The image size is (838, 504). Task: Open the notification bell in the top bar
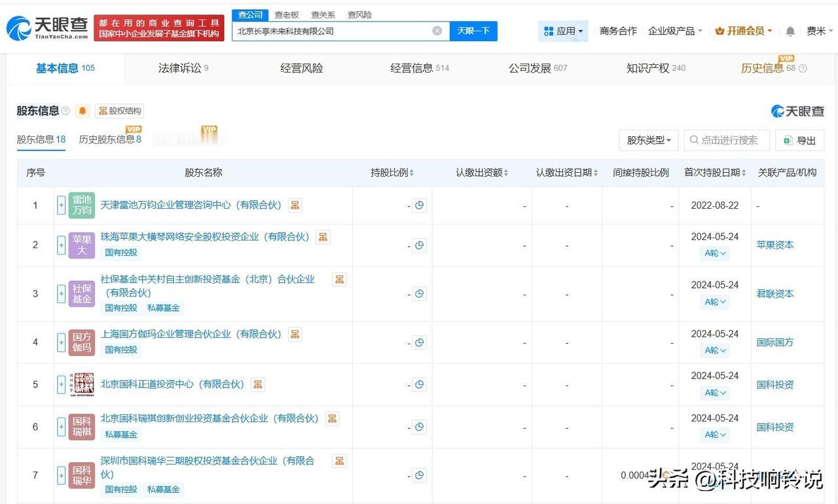pos(790,31)
